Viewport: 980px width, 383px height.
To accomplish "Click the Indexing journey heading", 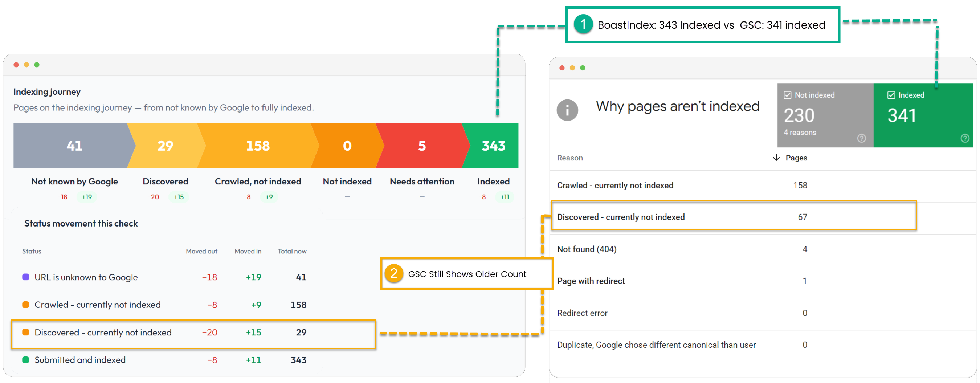I will (47, 91).
